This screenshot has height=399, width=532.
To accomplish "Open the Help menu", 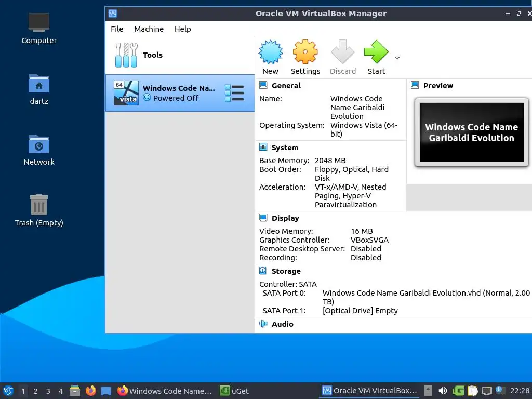I will pos(182,29).
